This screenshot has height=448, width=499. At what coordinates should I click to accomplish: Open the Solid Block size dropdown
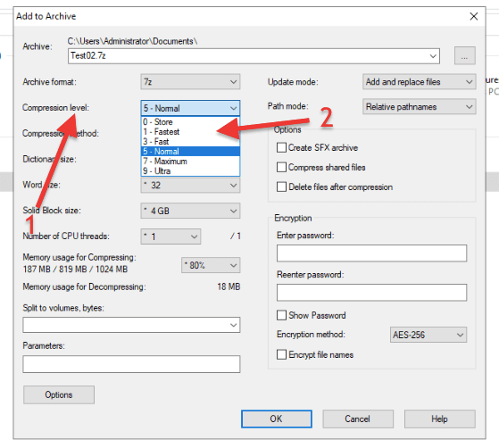[x=190, y=211]
